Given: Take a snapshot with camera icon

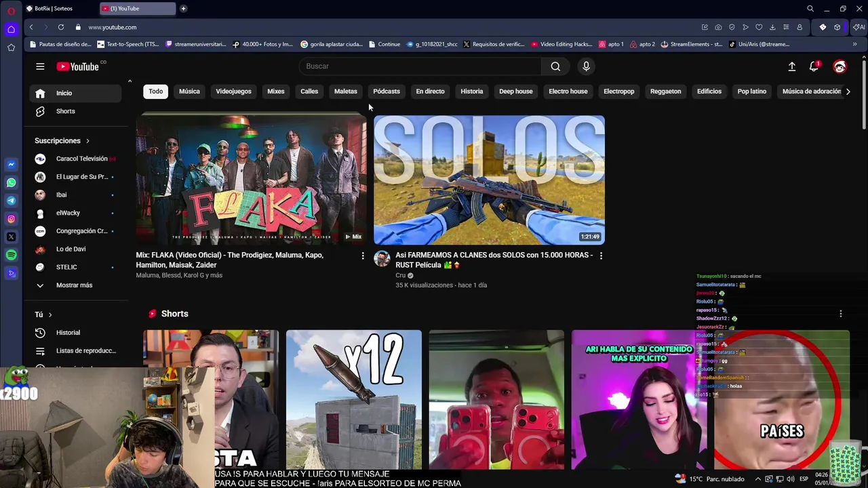Looking at the screenshot, I should pos(718,27).
